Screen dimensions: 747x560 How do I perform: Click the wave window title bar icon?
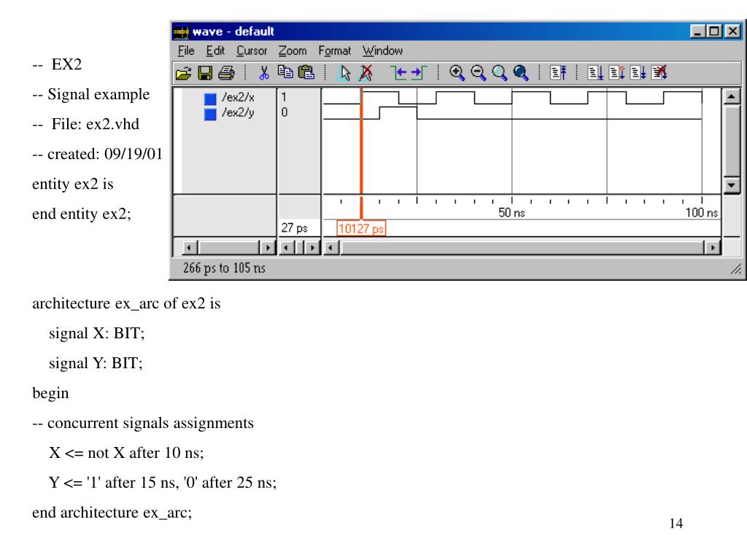181,32
